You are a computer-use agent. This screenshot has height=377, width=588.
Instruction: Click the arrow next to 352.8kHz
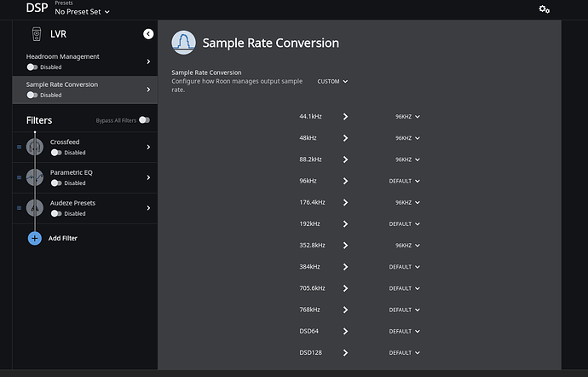(x=345, y=245)
